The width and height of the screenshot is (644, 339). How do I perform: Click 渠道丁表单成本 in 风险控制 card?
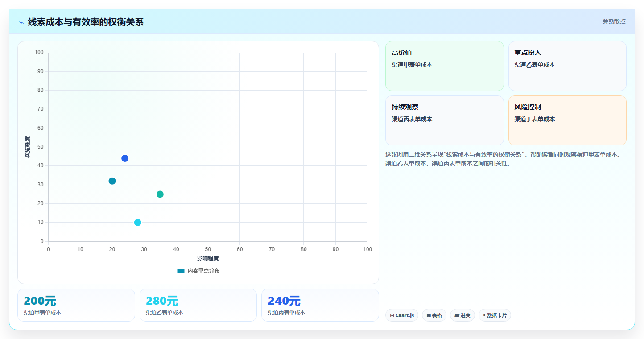[x=535, y=119]
